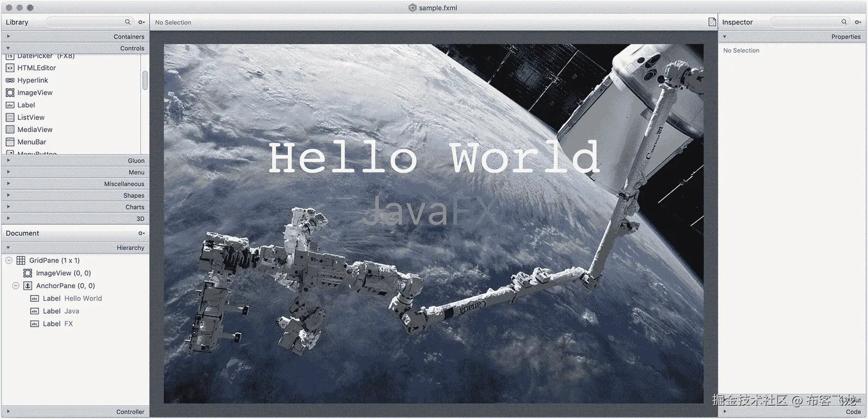
Task: Click MenuBar text in Library list
Action: pyautogui.click(x=32, y=142)
